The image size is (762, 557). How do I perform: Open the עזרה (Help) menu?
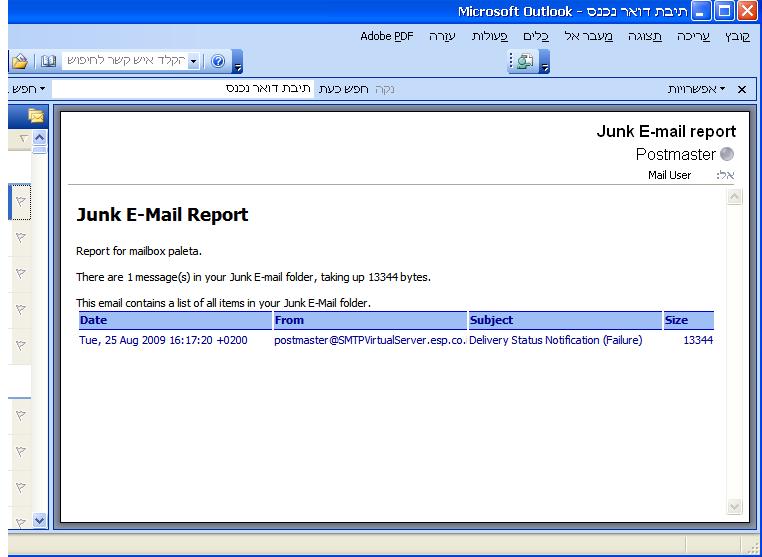(x=442, y=36)
